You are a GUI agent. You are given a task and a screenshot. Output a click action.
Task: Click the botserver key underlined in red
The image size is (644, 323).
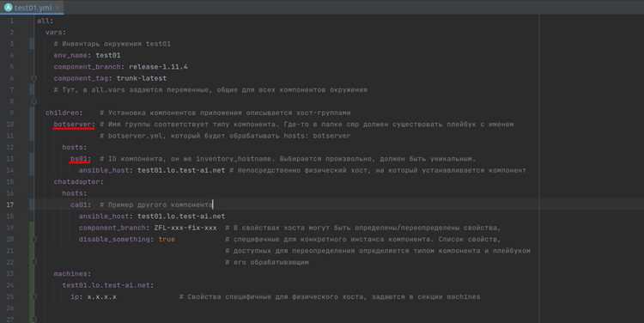[x=74, y=124]
